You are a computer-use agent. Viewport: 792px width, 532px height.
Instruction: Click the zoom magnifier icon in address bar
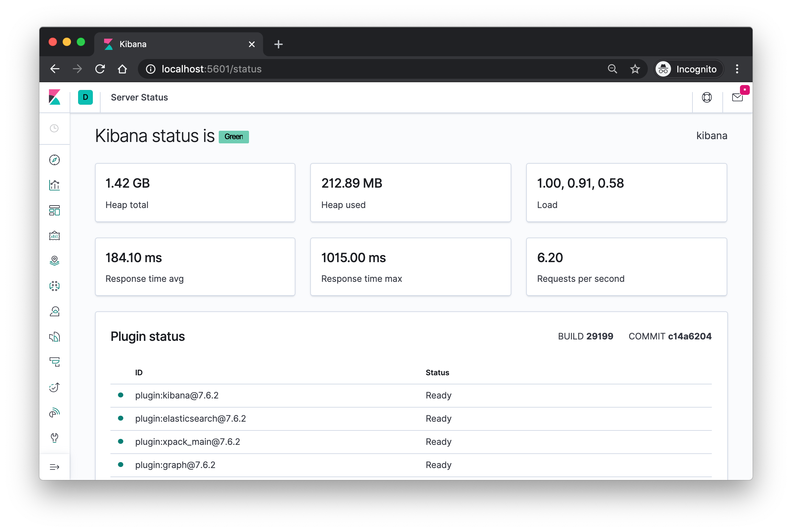click(x=612, y=69)
